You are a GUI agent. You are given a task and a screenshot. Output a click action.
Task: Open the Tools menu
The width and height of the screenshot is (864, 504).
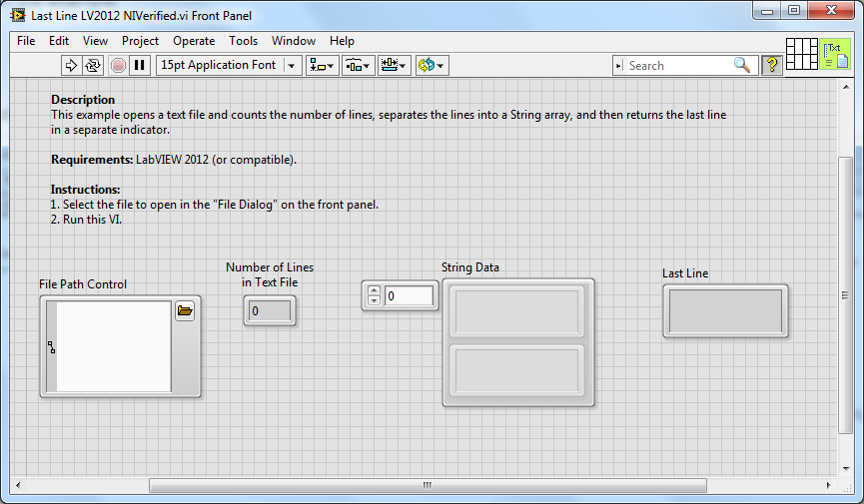(x=243, y=41)
